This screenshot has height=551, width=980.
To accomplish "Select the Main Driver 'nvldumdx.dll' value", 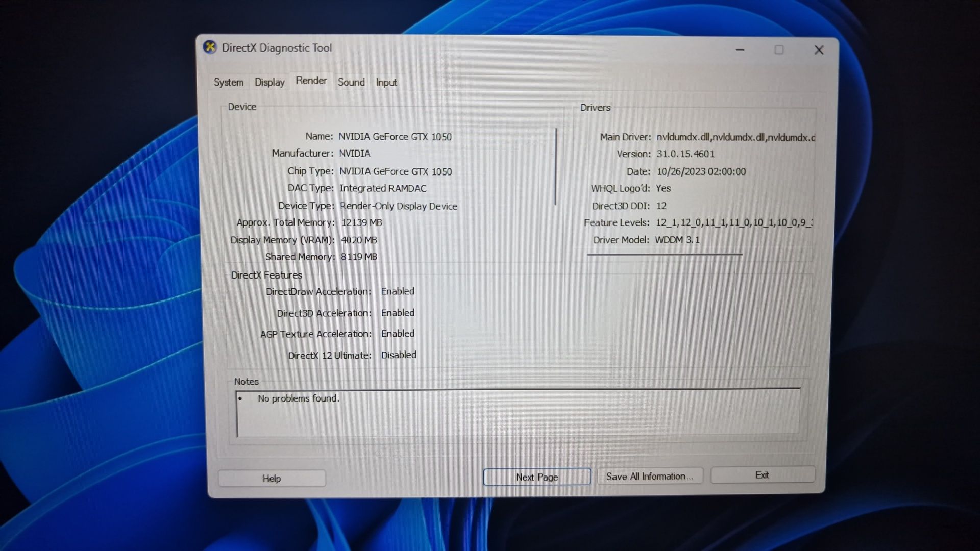I will 736,137.
